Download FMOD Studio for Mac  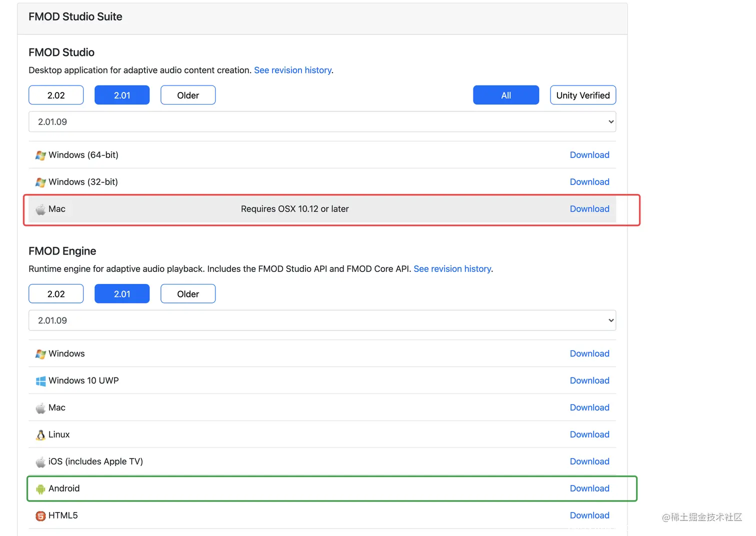click(x=589, y=209)
